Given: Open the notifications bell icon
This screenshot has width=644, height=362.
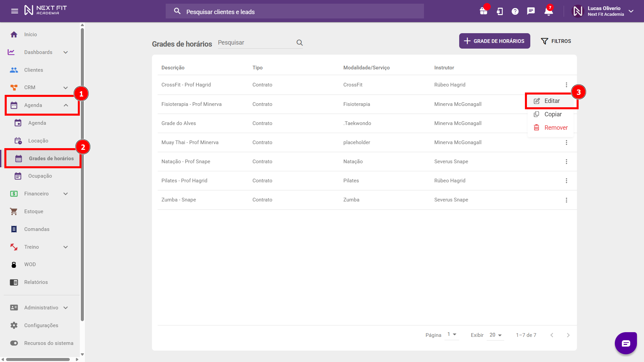Looking at the screenshot, I should pyautogui.click(x=548, y=11).
